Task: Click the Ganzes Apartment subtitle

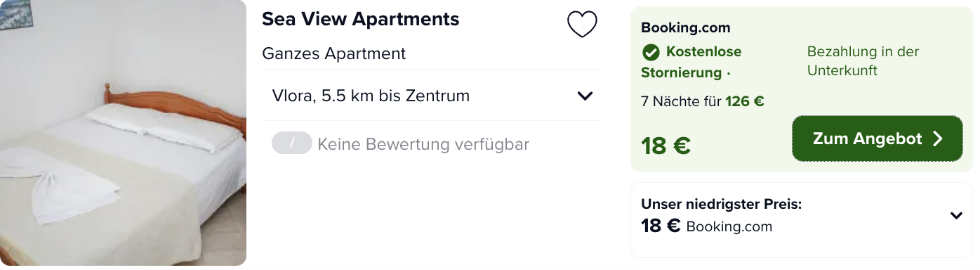Action: pyautogui.click(x=333, y=53)
